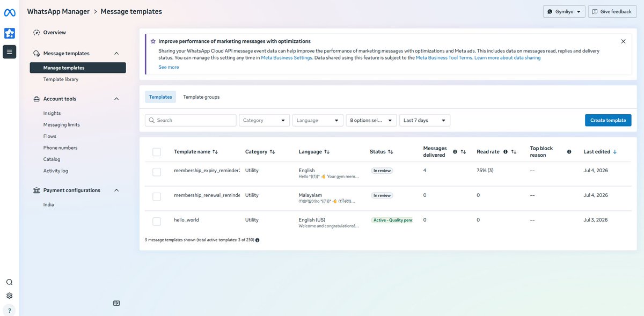Dismiss the optimizations banner with the X

click(623, 41)
